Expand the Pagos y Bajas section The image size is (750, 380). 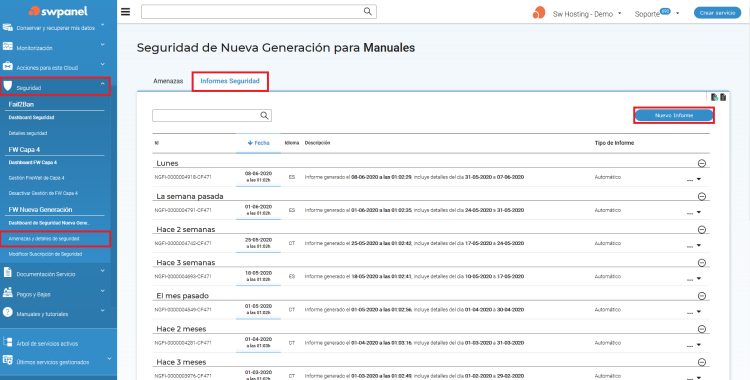[102, 291]
